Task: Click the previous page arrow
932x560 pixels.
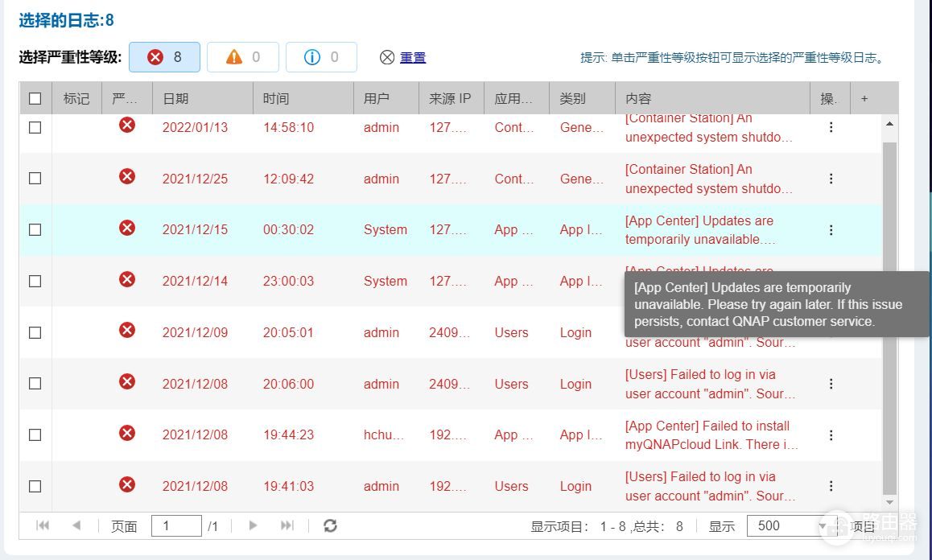Action: point(76,525)
